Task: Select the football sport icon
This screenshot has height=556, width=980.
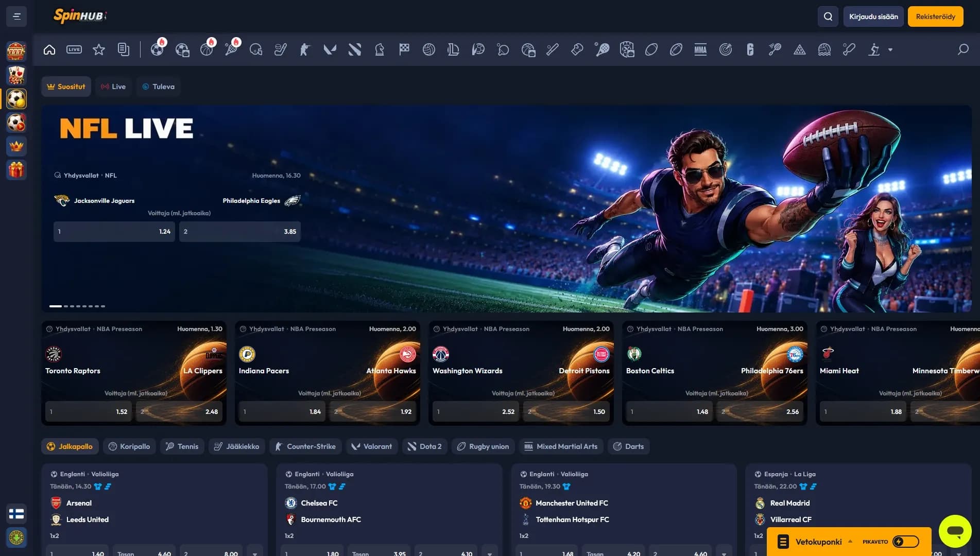Action: click(157, 50)
